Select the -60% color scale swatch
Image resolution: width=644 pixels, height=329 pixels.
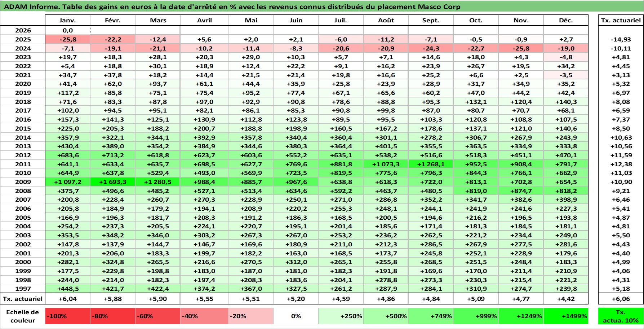click(158, 316)
